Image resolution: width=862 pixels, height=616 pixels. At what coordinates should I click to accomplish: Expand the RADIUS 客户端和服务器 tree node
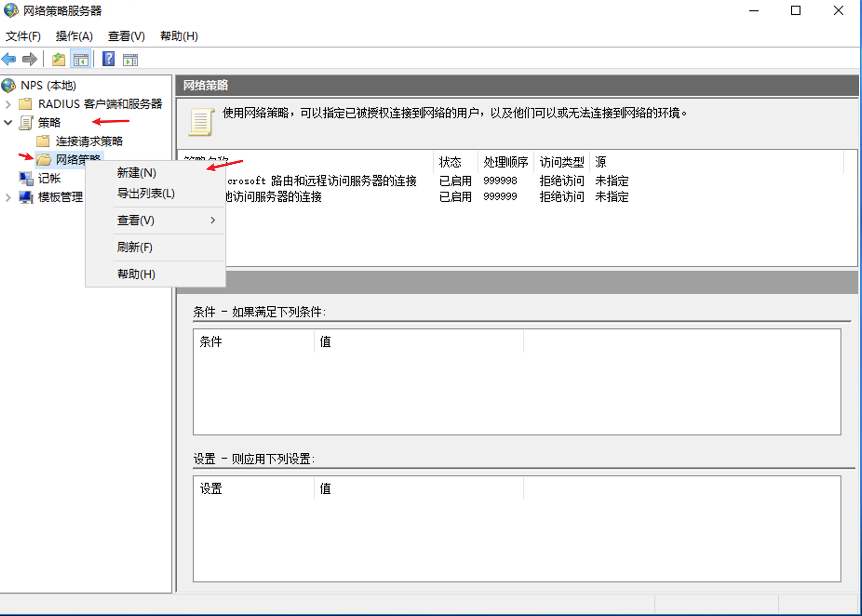coord(7,104)
